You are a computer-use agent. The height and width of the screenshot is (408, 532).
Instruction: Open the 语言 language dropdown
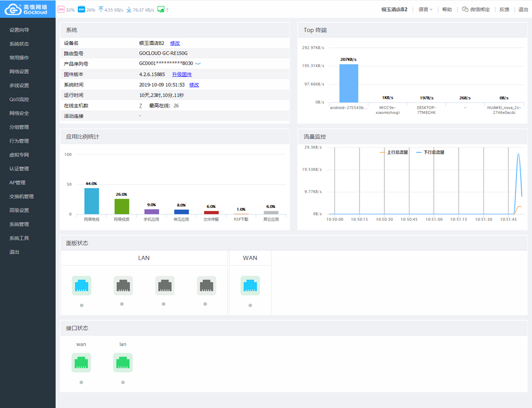425,9
